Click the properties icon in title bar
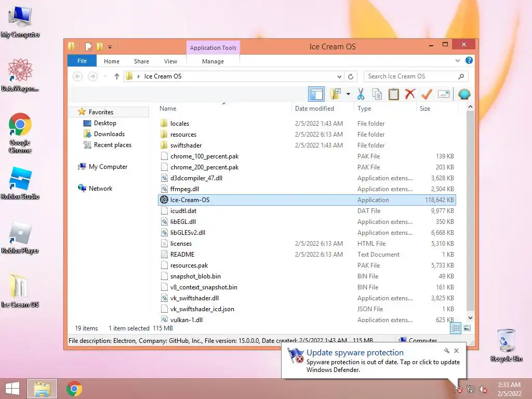532x399 pixels. [x=88, y=46]
